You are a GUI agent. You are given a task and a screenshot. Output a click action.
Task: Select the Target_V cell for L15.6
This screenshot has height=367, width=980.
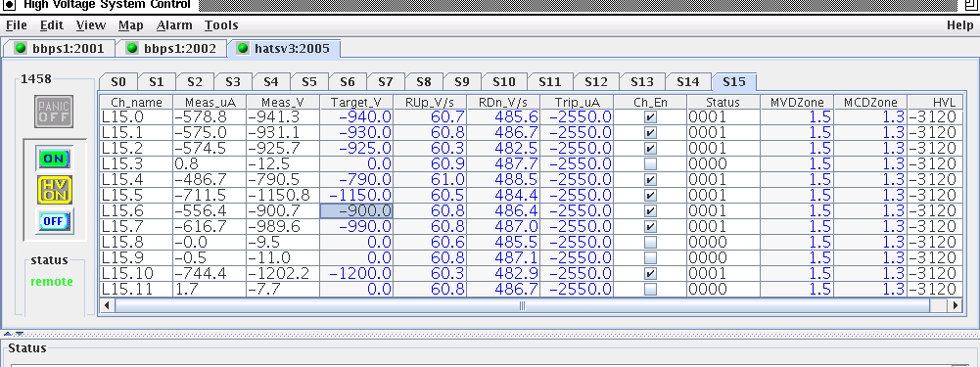click(356, 210)
